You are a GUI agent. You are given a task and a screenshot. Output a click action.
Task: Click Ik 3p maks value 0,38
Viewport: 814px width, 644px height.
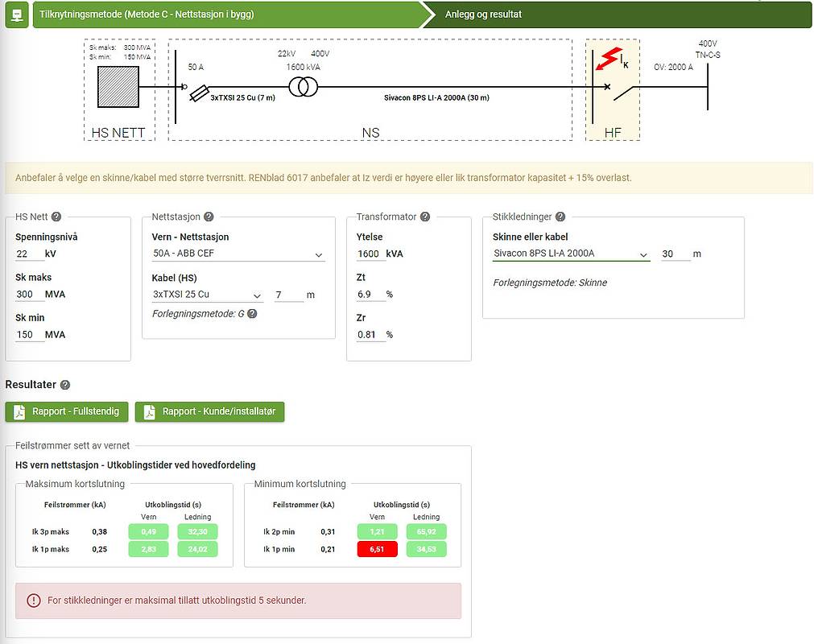tap(100, 532)
